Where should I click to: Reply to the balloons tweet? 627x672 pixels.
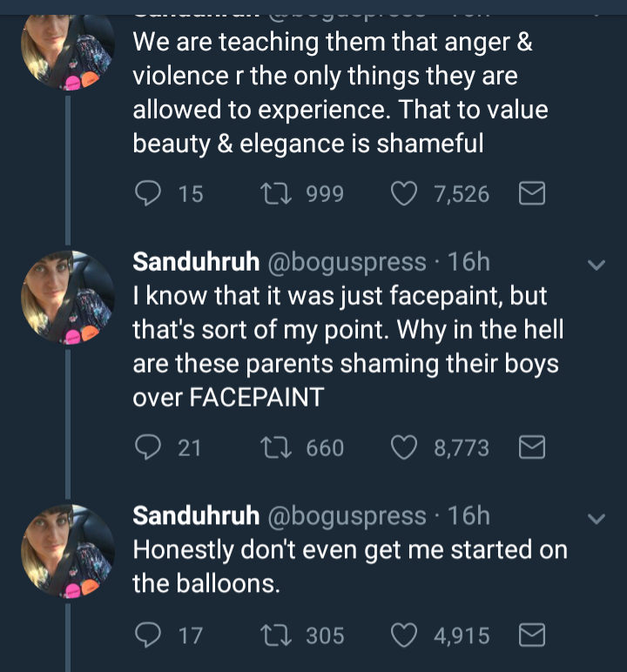coord(147,635)
